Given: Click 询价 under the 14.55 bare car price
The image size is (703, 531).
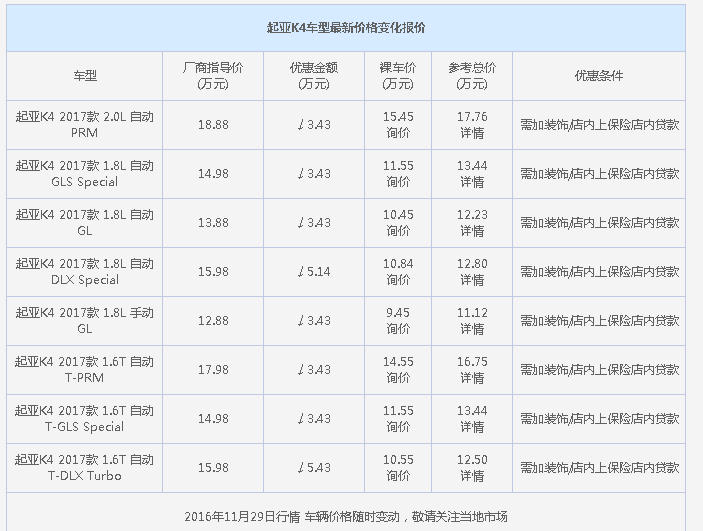Looking at the screenshot, I should (x=398, y=378).
